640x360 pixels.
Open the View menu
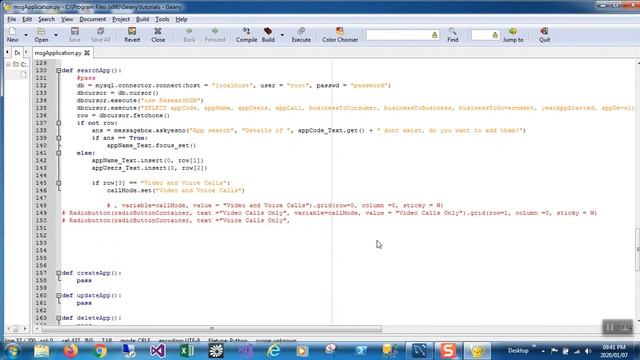[x=67, y=19]
